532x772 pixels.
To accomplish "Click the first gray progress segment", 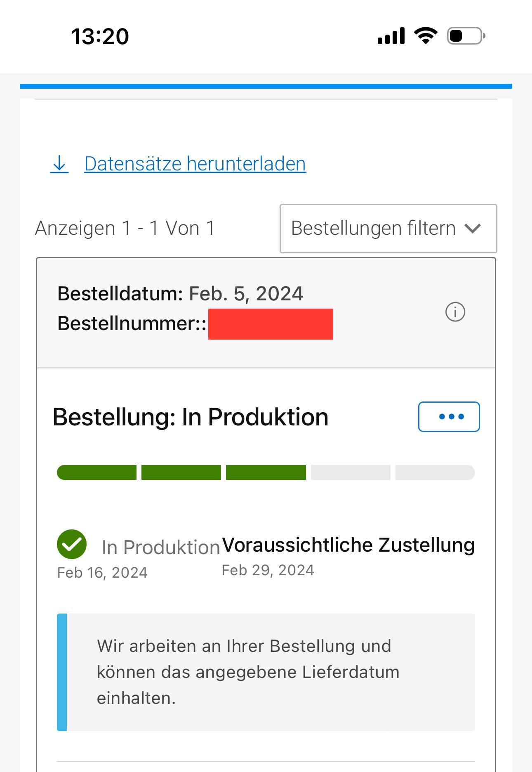I will pyautogui.click(x=351, y=472).
